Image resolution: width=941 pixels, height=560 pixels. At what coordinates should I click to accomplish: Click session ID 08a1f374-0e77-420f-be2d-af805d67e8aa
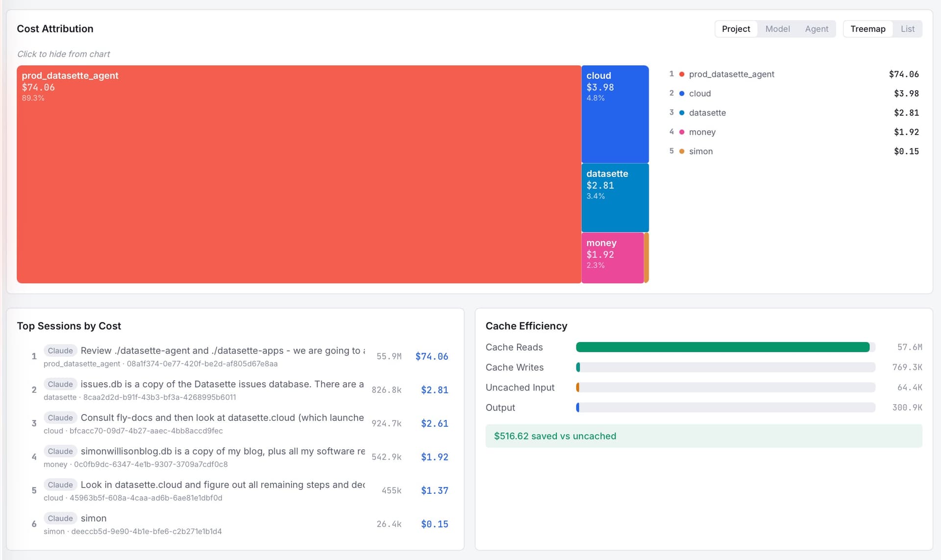[202, 364]
